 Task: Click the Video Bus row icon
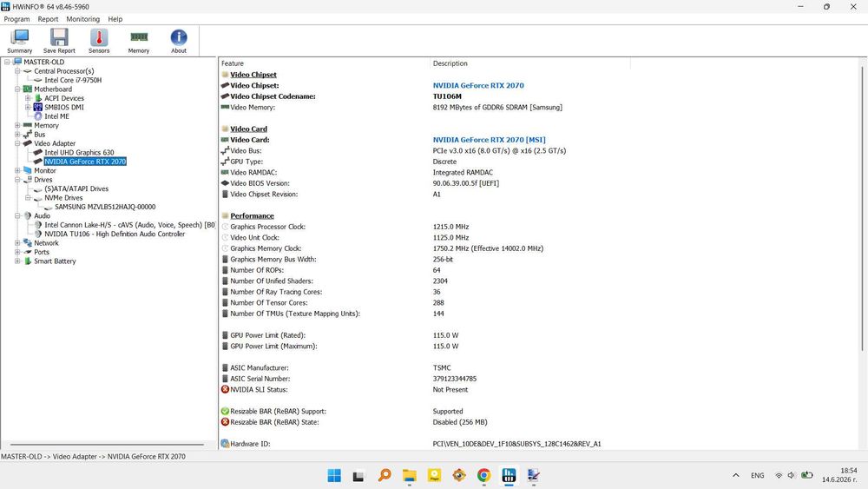point(225,150)
